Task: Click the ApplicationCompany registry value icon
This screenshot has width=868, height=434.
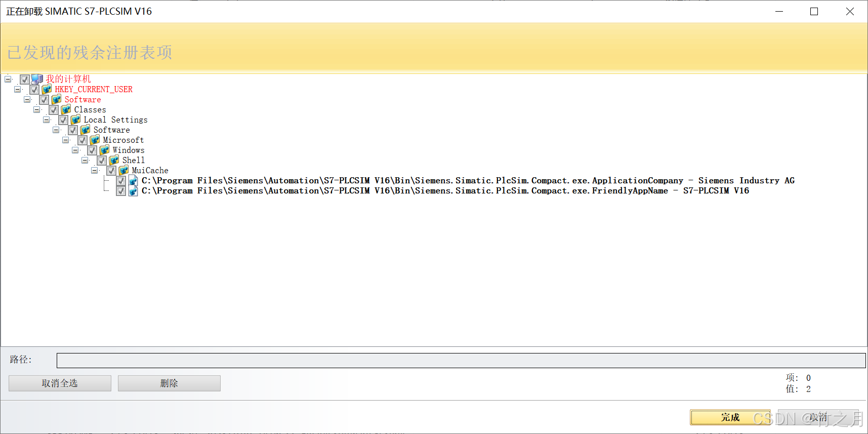Action: [x=133, y=180]
